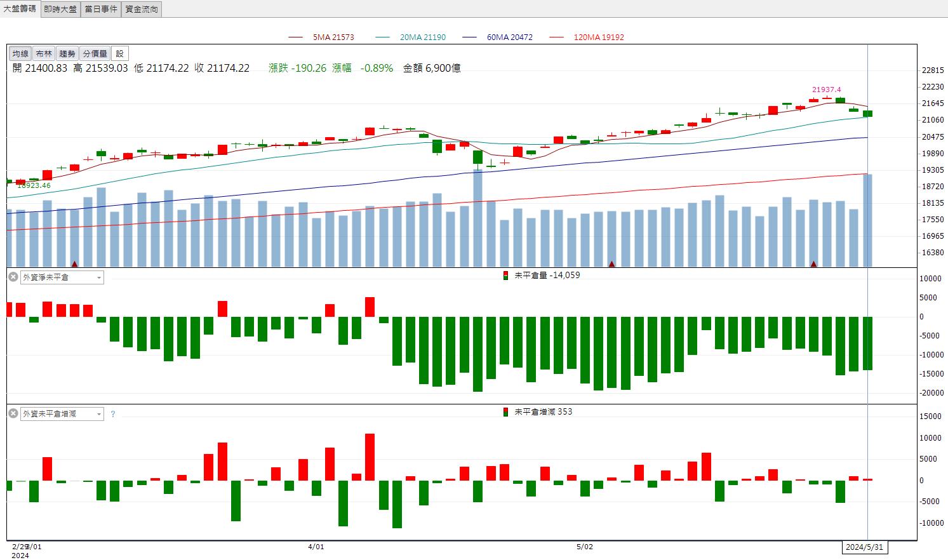The width and height of the screenshot is (948, 560).
Task: Close the 外資未平倉增減 indicator panel
Action: coord(13,413)
